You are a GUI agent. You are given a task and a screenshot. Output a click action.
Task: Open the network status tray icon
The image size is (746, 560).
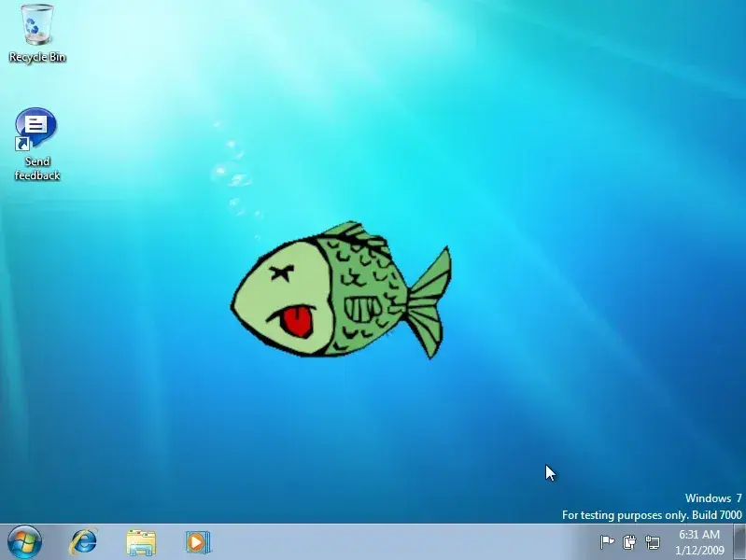653,541
